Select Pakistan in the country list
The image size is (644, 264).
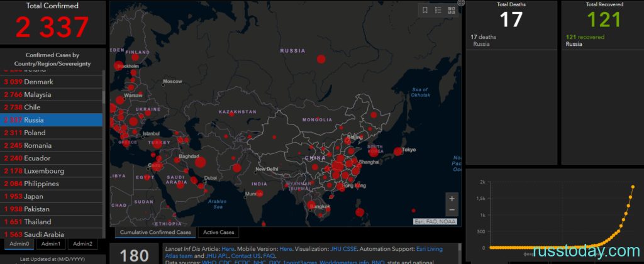click(x=51, y=209)
